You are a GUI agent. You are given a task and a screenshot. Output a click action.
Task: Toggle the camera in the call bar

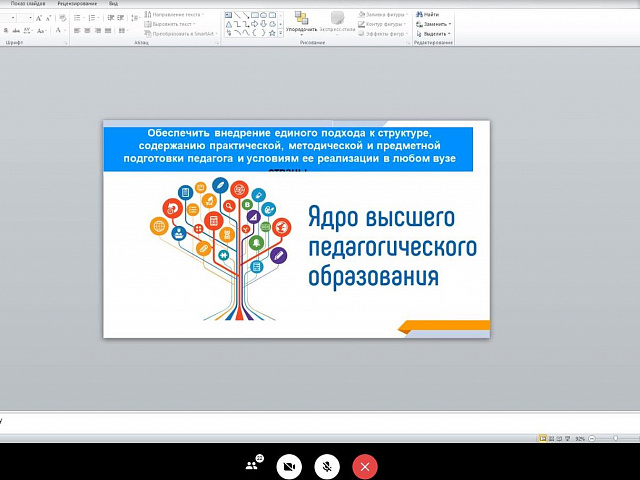291,465
